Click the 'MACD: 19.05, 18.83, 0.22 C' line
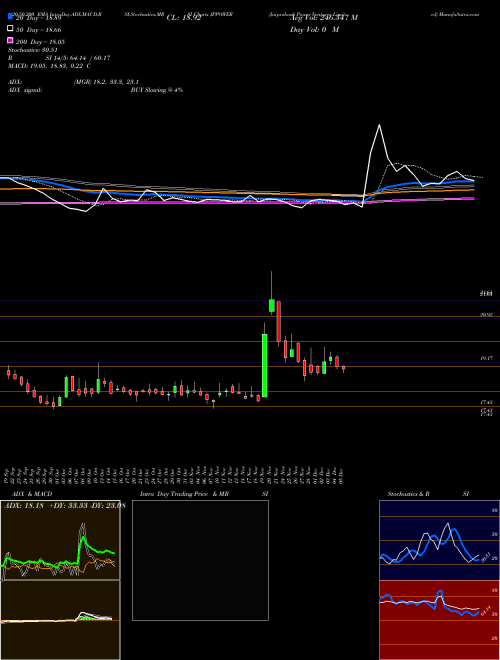 point(50,66)
